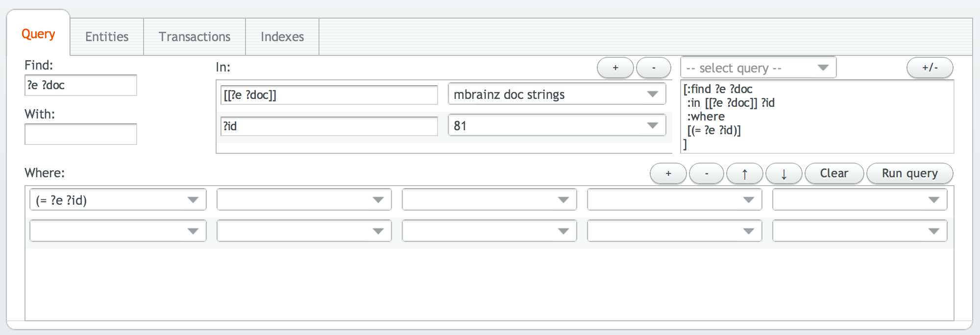
Task: Add a Where clause row with plus
Action: (668, 173)
